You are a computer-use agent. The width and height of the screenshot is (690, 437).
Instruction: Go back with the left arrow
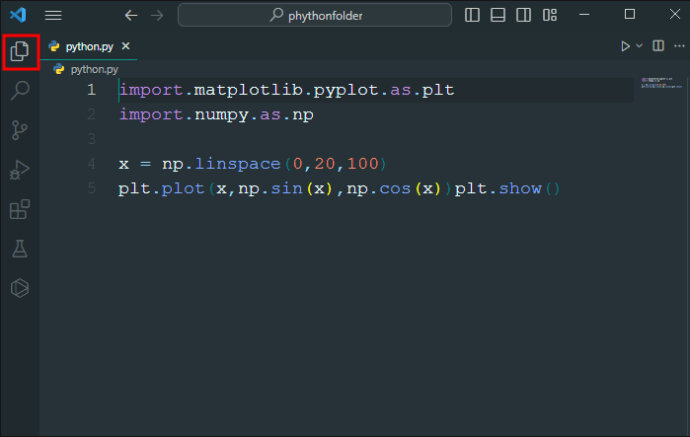coord(131,16)
